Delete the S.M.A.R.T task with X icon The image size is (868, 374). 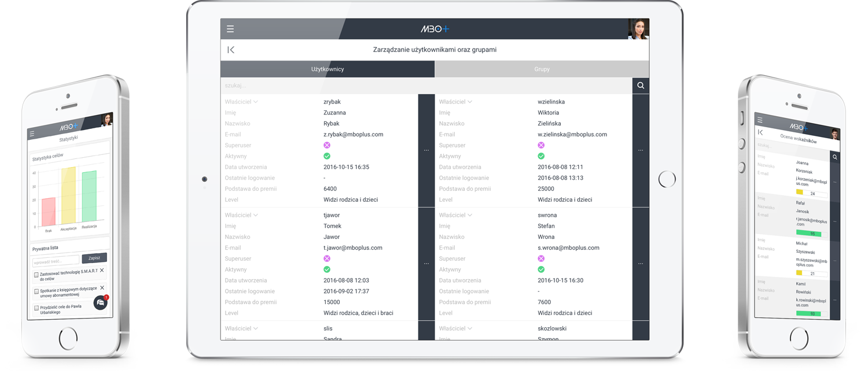click(102, 271)
